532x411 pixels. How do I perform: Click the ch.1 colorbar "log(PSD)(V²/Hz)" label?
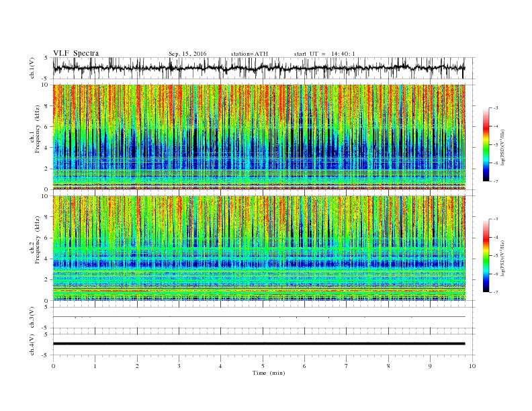502,147
